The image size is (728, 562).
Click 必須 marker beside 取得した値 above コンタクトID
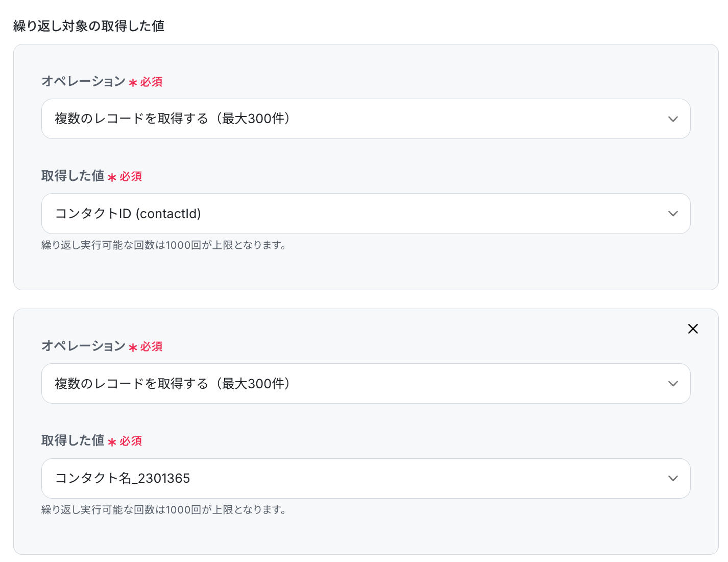[x=131, y=177]
